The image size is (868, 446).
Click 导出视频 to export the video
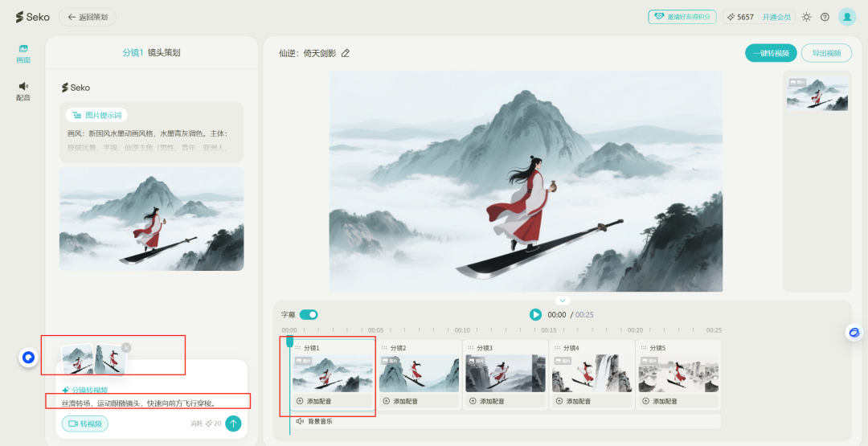pos(826,53)
